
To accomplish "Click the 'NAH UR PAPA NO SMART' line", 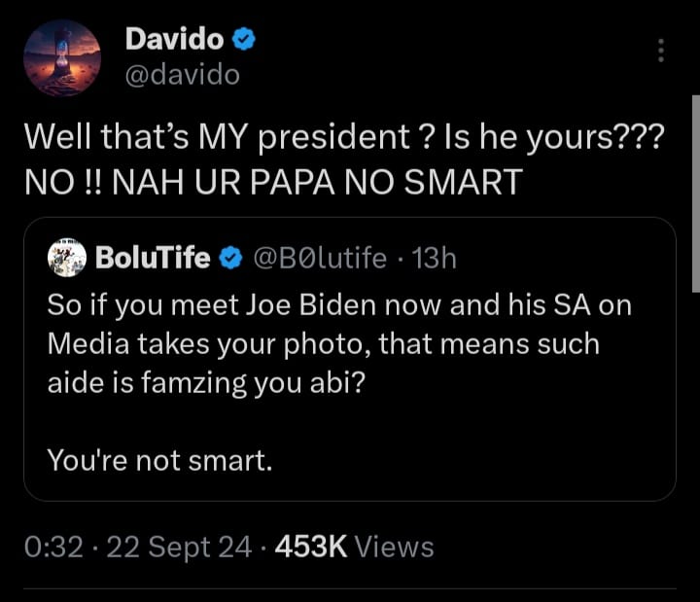I will 272,183.
